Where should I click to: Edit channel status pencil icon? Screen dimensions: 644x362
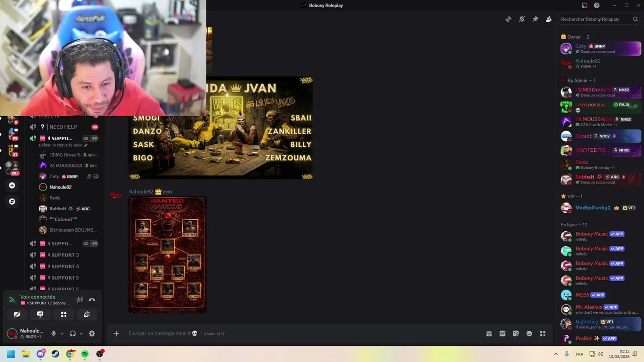coord(86,145)
